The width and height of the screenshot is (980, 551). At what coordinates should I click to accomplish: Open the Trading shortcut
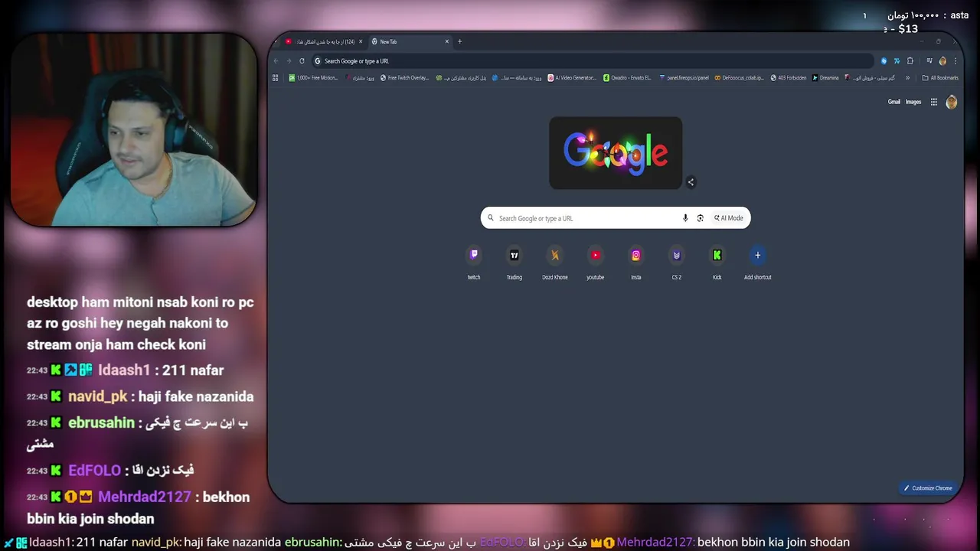(514, 262)
